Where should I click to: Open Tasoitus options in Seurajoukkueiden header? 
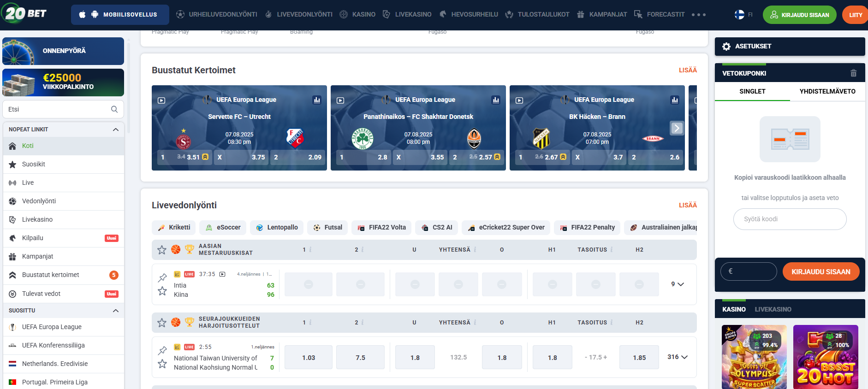tap(612, 323)
